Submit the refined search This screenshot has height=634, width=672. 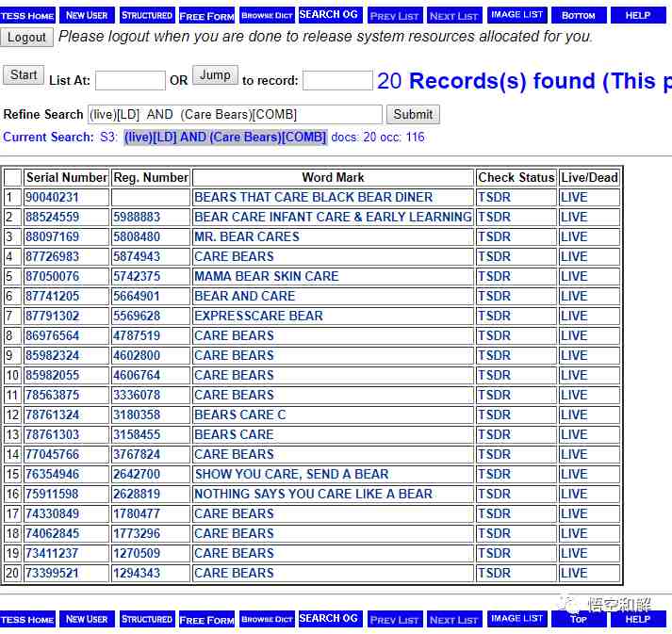click(413, 114)
